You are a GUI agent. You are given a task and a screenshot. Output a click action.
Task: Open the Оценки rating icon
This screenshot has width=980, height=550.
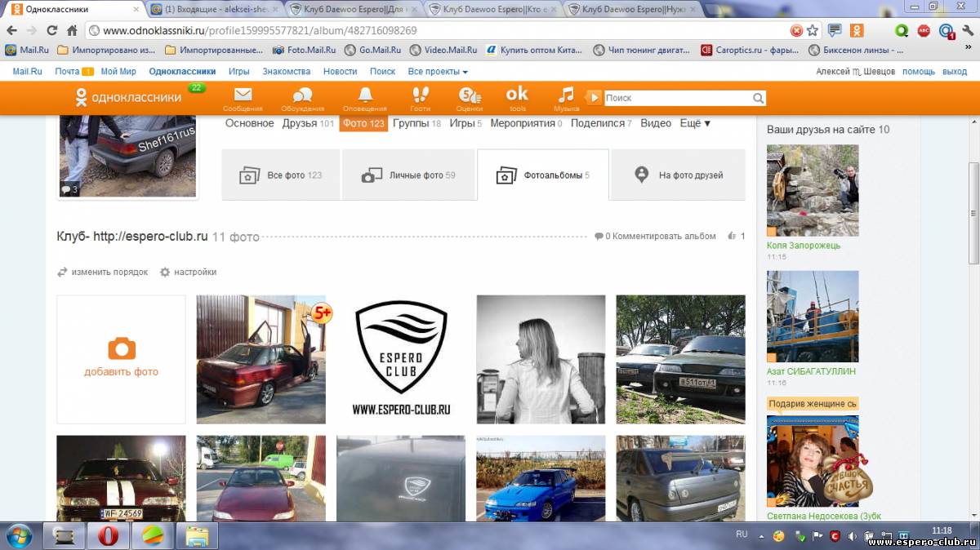[469, 95]
